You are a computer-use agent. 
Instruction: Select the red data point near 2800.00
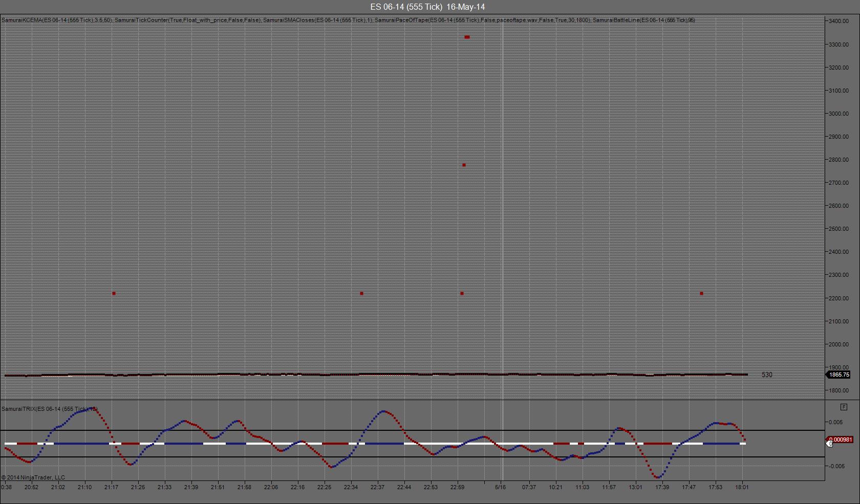tap(464, 165)
